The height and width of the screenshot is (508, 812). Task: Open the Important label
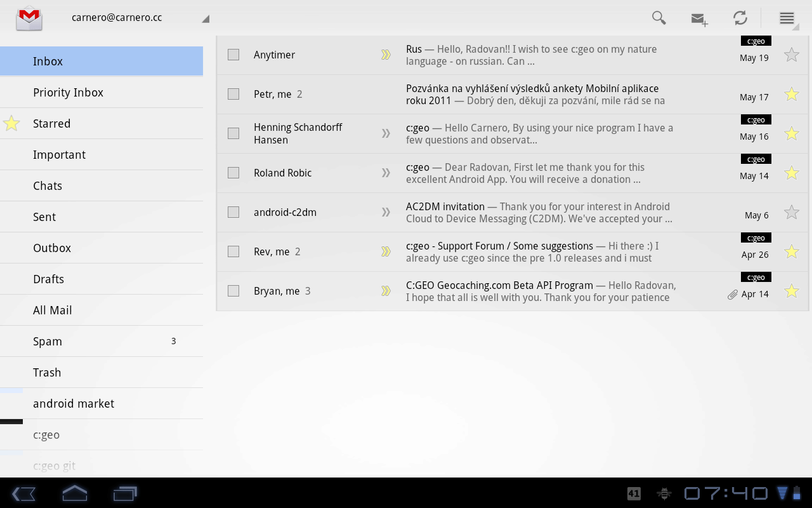click(x=101, y=155)
